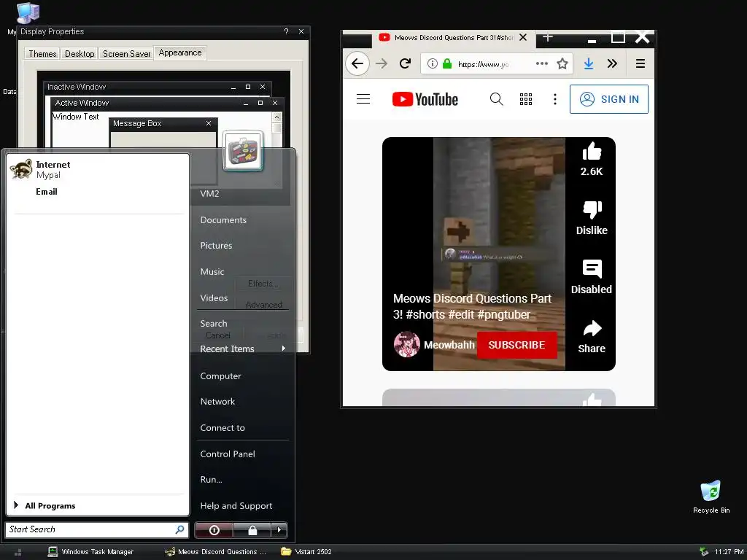Click the browser forward arrow
This screenshot has height=560, width=747.
(382, 64)
